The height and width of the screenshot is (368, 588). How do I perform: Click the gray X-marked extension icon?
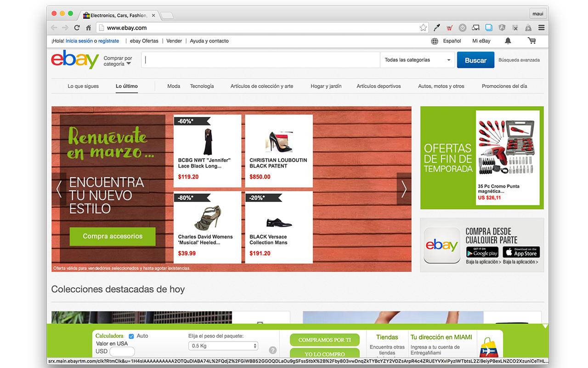tap(515, 28)
